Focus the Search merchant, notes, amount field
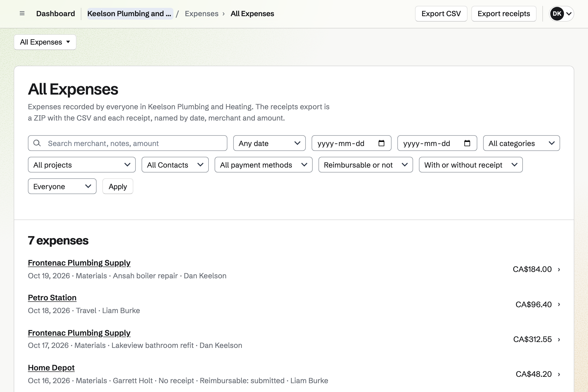The image size is (588, 392). 127,143
